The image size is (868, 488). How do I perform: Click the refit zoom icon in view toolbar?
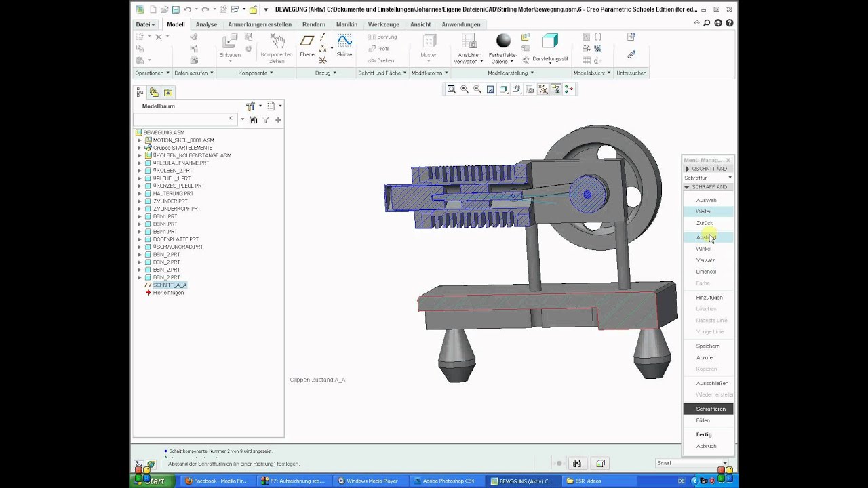(x=451, y=89)
